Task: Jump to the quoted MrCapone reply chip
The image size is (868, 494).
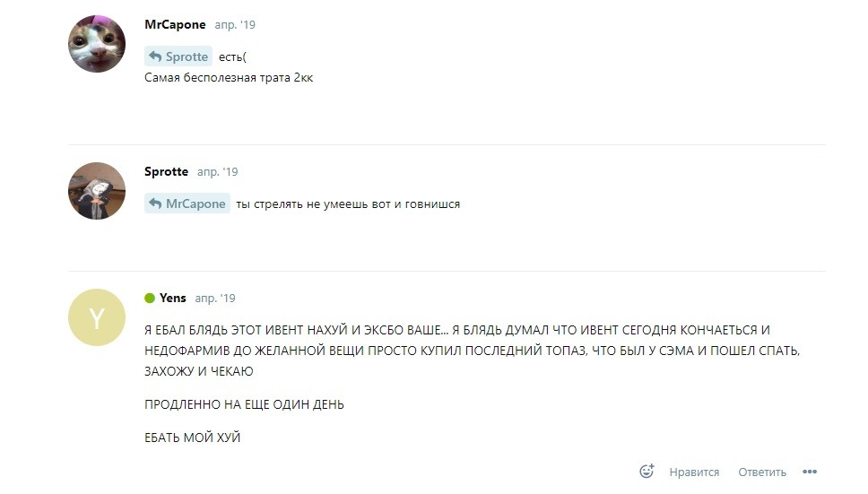Action: point(187,204)
